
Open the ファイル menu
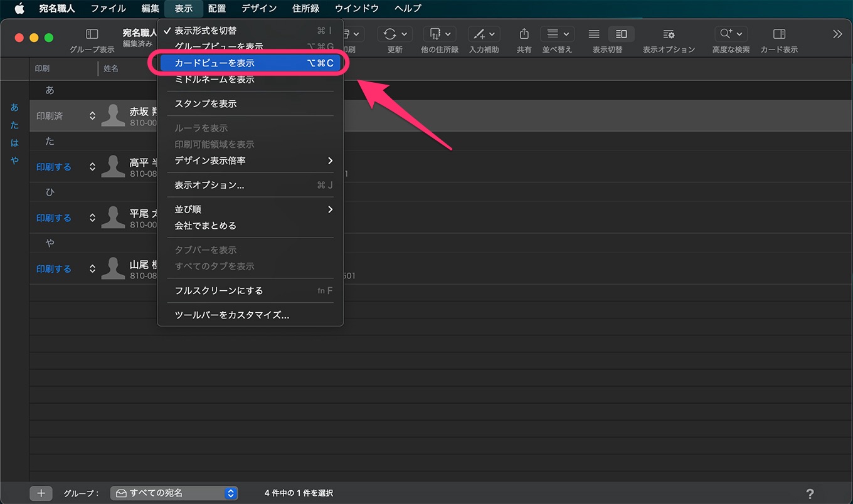(109, 8)
